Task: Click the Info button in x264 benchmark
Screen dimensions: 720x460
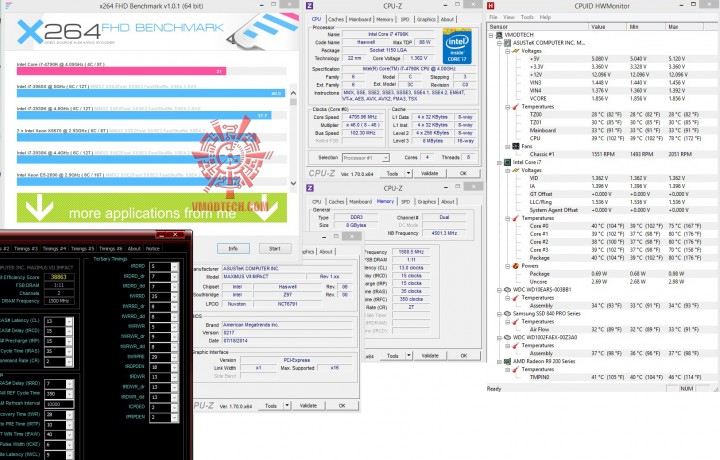Action: click(x=233, y=248)
